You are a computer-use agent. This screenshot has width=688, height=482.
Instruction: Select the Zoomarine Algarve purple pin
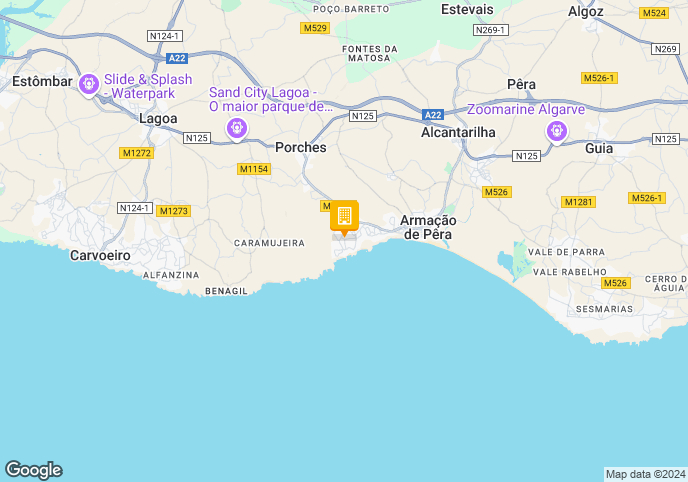(x=557, y=132)
